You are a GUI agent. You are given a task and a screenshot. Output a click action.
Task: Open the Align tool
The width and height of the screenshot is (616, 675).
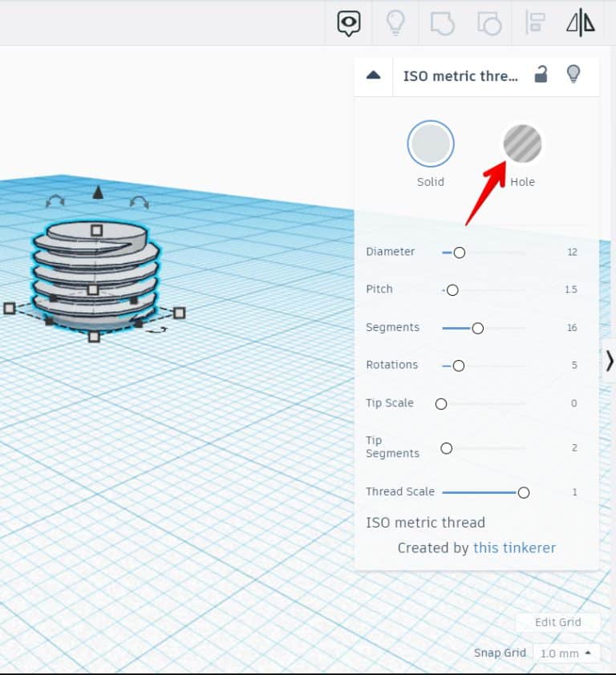coord(536,22)
